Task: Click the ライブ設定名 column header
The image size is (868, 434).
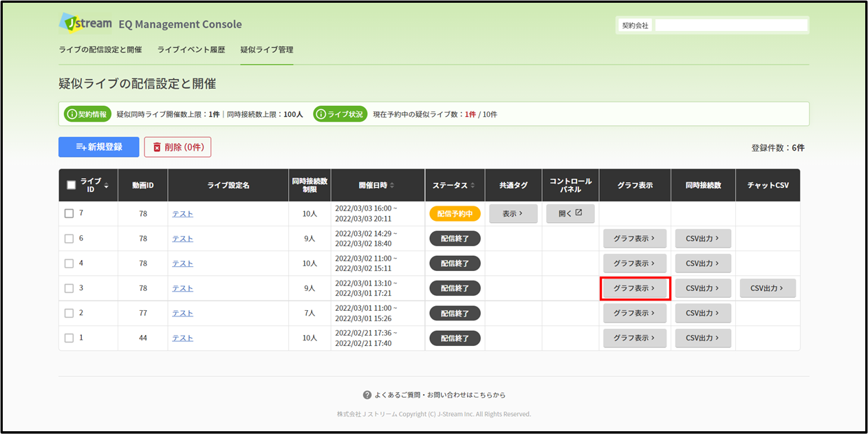Action: coord(228,186)
